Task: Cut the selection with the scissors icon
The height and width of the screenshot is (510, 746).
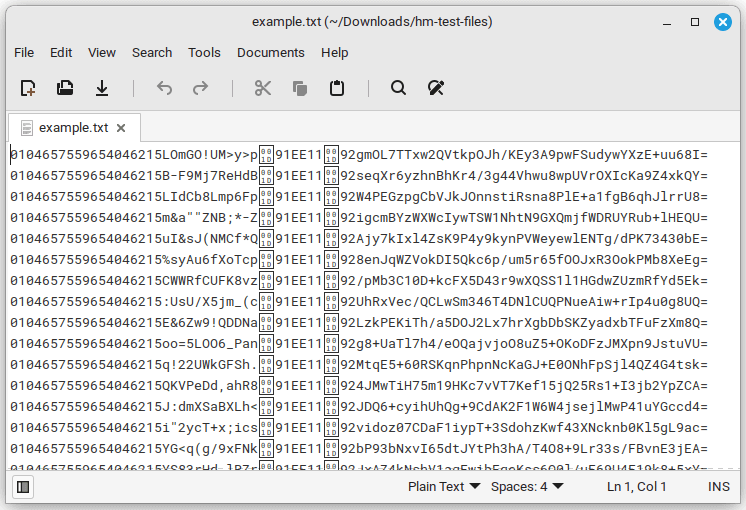Action: [263, 88]
